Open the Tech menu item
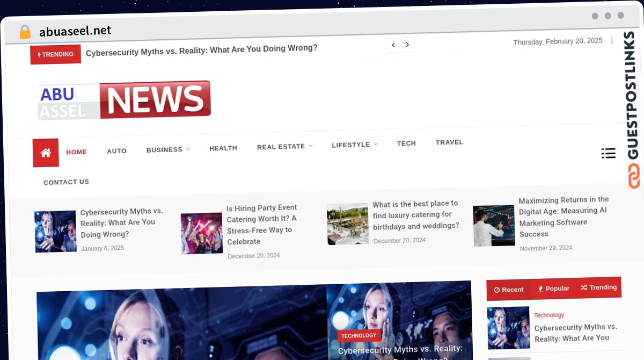This screenshot has width=644, height=360. click(x=406, y=143)
